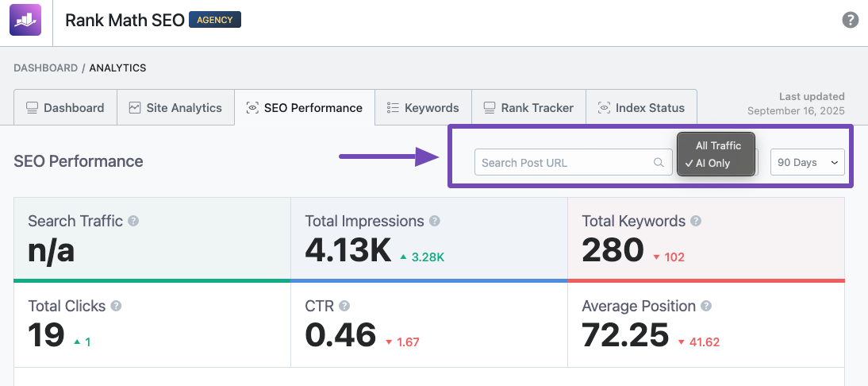Select the All Traffic option
This screenshot has width=868, height=386.
(718, 145)
